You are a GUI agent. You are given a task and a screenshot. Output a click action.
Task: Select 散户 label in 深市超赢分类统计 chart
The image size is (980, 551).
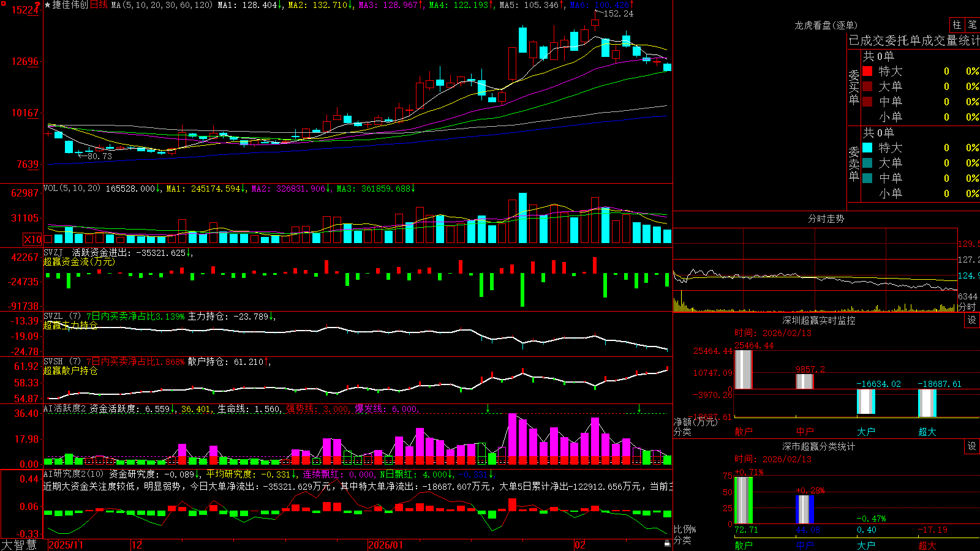(x=744, y=545)
